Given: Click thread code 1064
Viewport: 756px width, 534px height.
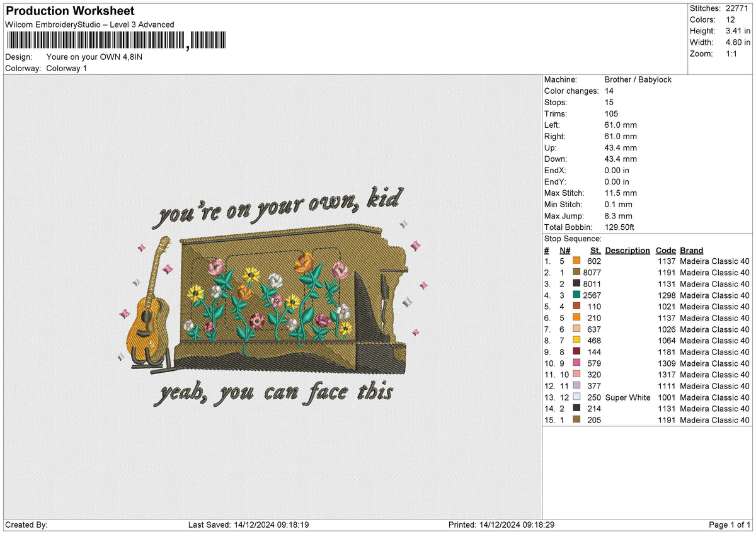Looking at the screenshot, I should click(x=666, y=341).
